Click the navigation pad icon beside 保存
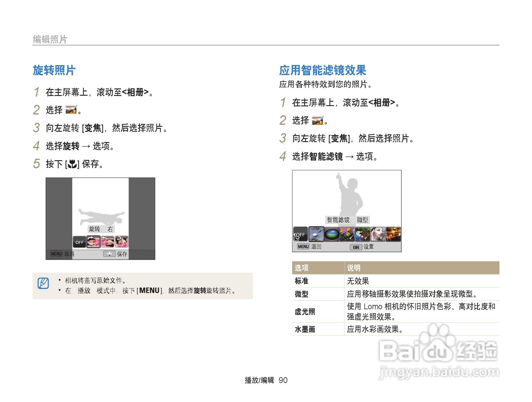The width and height of the screenshot is (532, 402). 109,254
